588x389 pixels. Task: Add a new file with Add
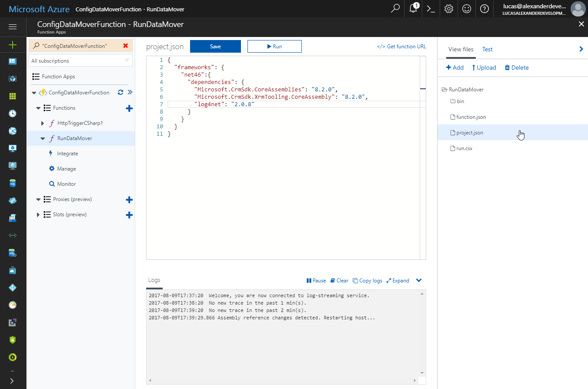pyautogui.click(x=455, y=67)
